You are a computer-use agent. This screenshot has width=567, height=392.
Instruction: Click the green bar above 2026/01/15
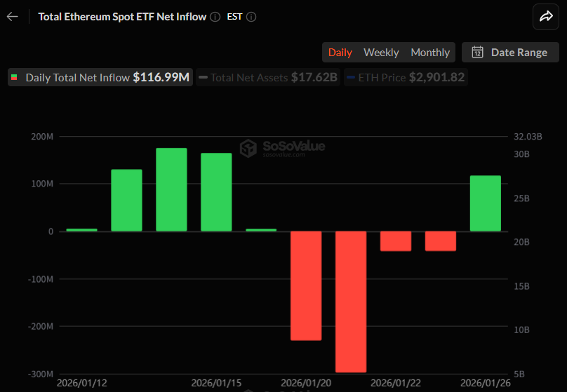tap(216, 192)
